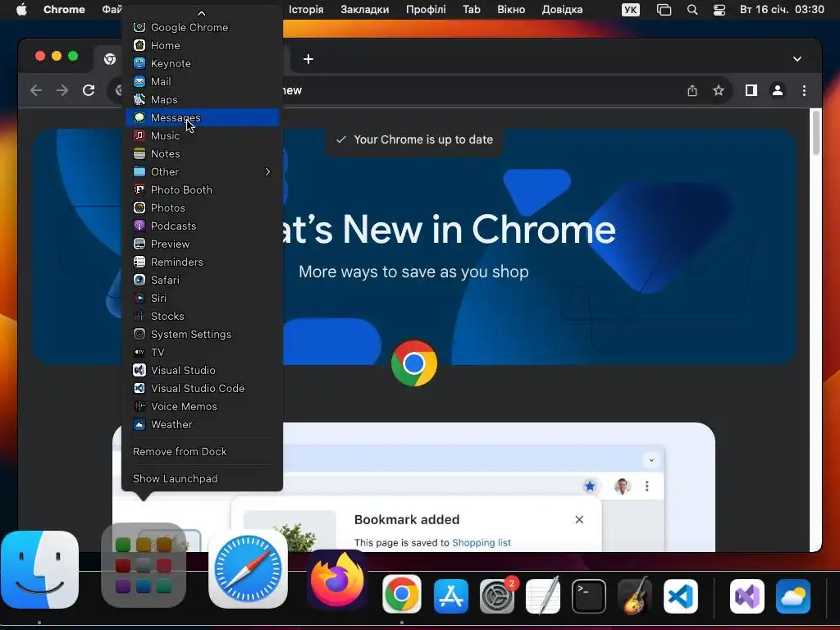This screenshot has width=840, height=630.
Task: Choose Notes from the app list
Action: (203, 153)
